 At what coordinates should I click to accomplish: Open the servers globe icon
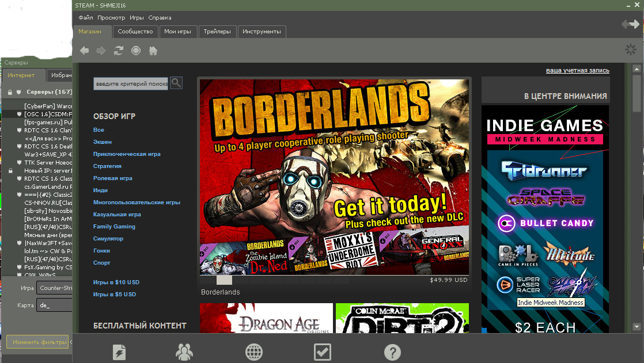click(x=254, y=352)
